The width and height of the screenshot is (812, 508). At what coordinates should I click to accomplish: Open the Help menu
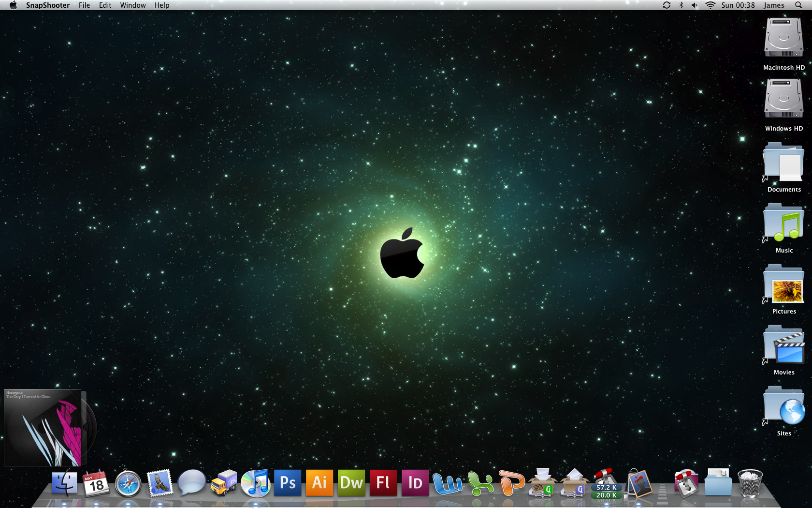click(x=162, y=5)
